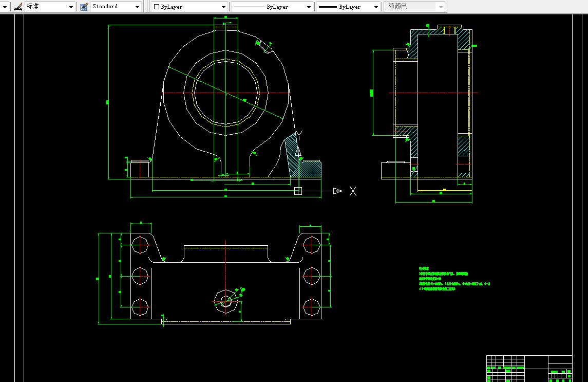This screenshot has height=382, width=588.
Task: Click the green technical requirements text block
Action: tap(454, 279)
